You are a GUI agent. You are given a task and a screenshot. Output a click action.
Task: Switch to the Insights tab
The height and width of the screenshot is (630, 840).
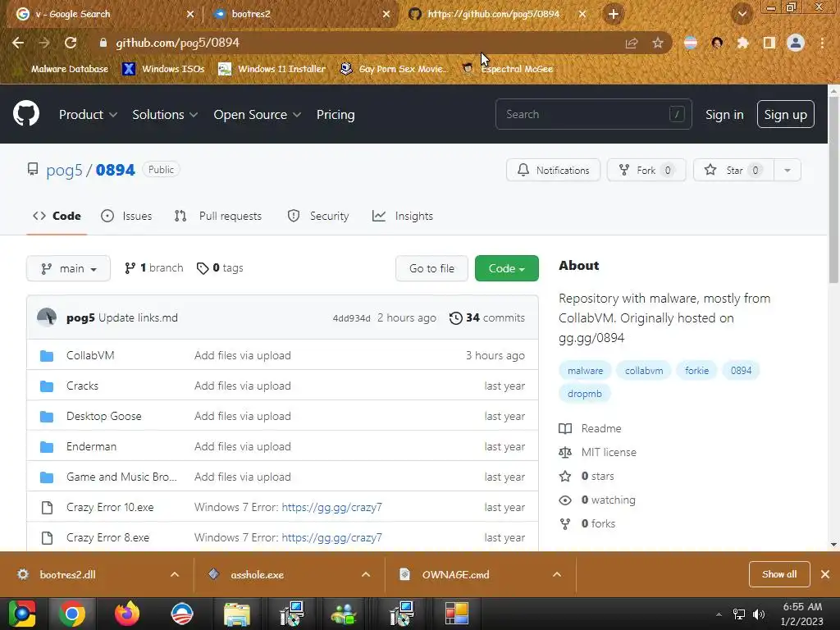(x=403, y=216)
